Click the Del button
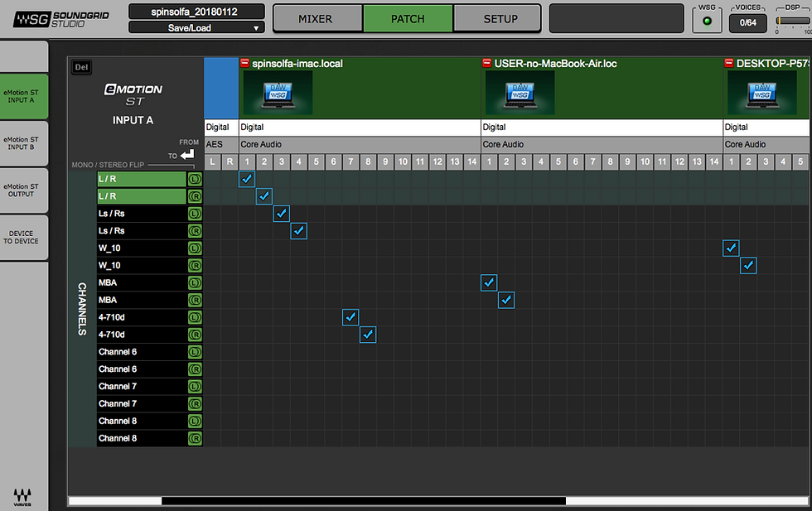The height and width of the screenshot is (511, 812). pos(81,67)
